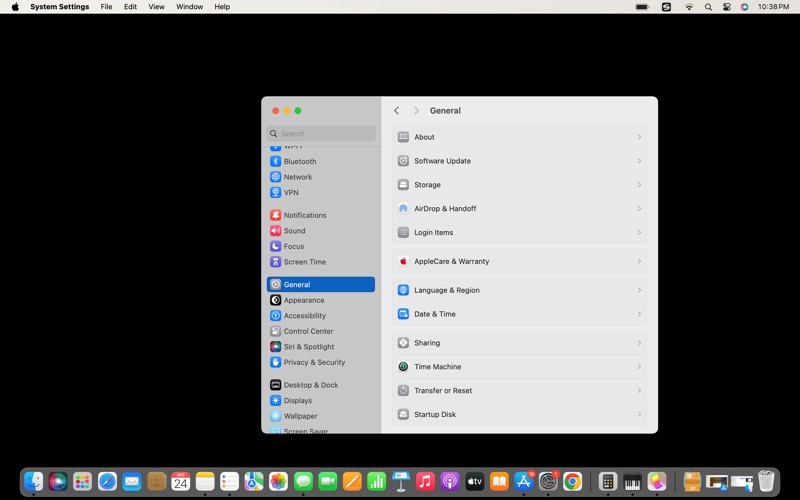This screenshot has width=800, height=500.
Task: Go back using the back arrow button
Action: [397, 111]
